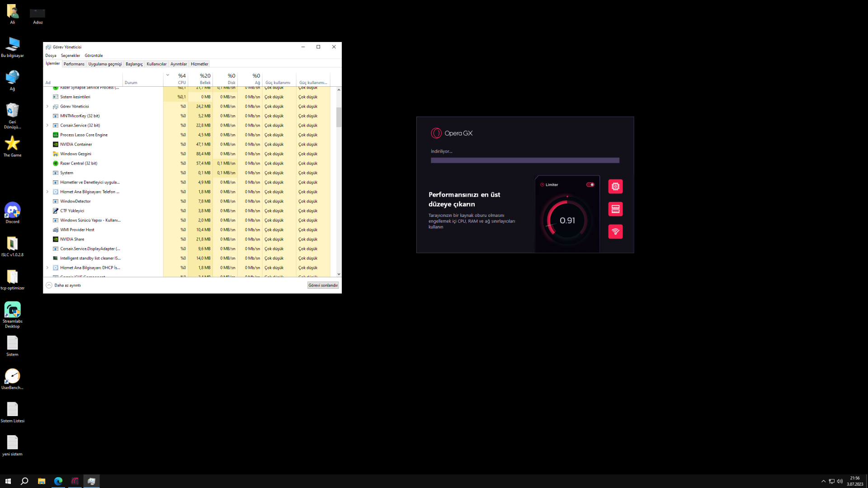Switch to the Performans tab
868x488 pixels.
tap(74, 64)
